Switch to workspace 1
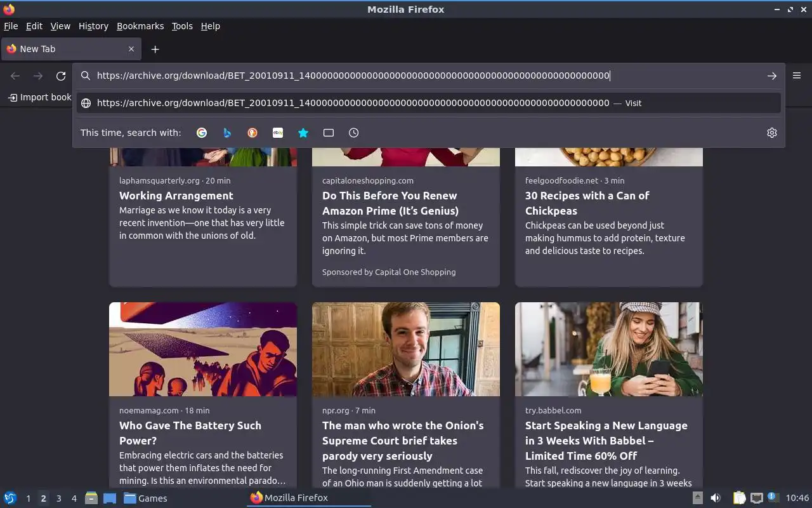Viewport: 812px width, 508px height. coord(28,498)
